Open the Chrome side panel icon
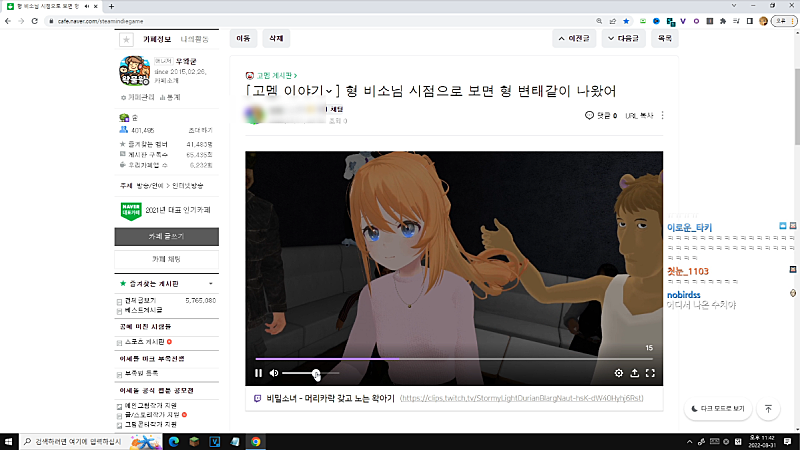 pos(749,21)
